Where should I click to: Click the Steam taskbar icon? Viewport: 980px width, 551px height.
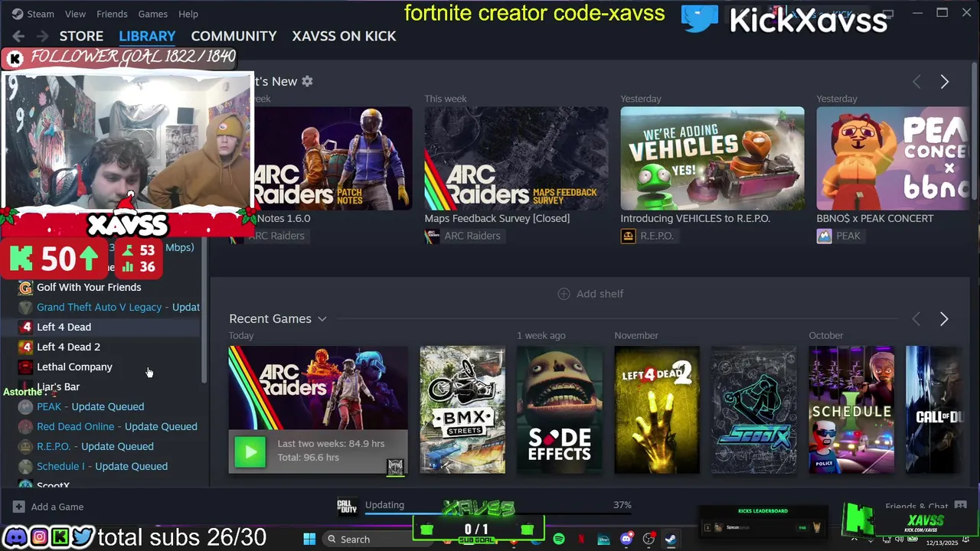point(670,539)
